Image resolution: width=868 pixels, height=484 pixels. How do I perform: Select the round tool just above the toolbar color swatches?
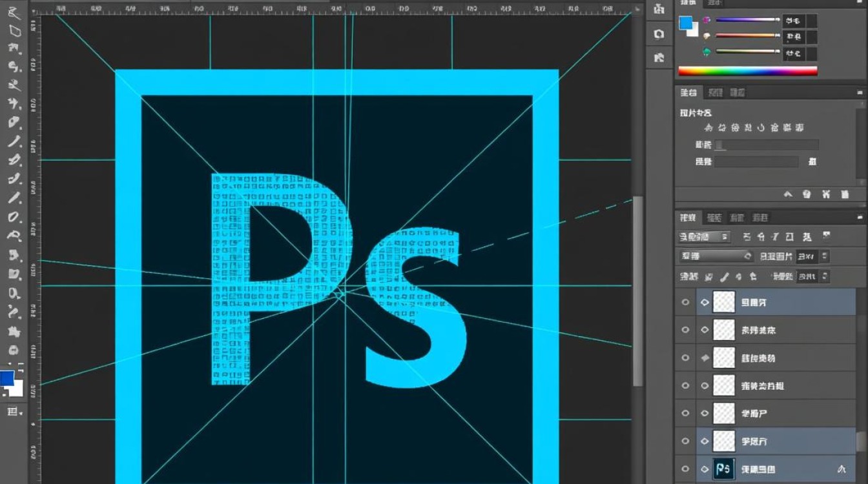[14, 351]
